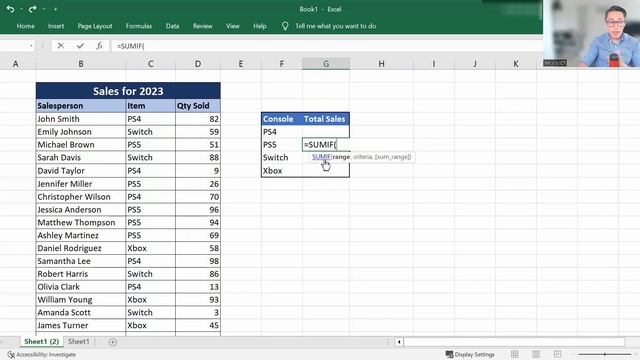
Task: Select column D header
Action: tap(198, 64)
